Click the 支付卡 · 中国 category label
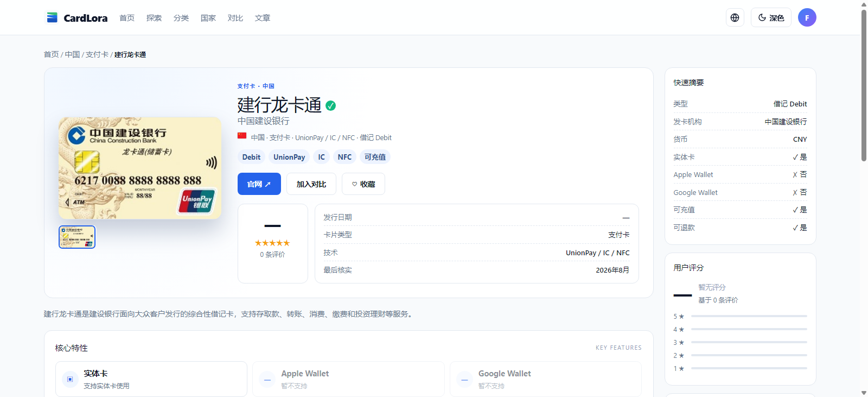The image size is (868, 397). click(256, 86)
